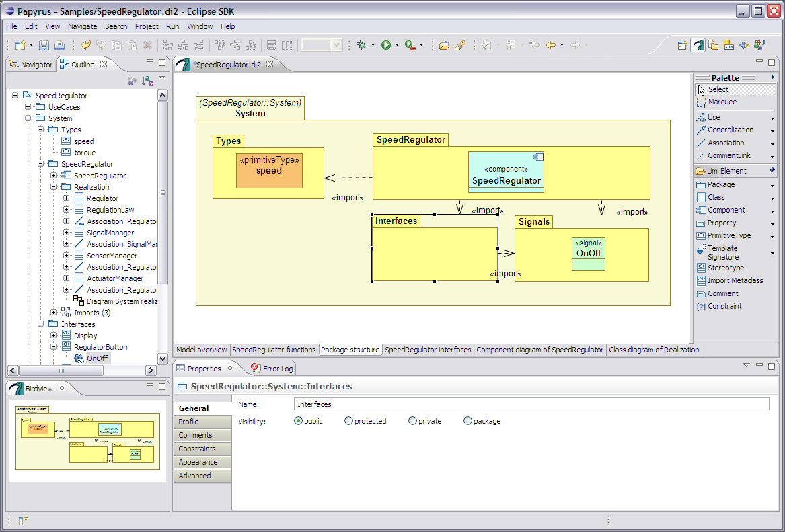The height and width of the screenshot is (532, 785).
Task: Open the Run button dropdown arrow
Action: tap(397, 45)
